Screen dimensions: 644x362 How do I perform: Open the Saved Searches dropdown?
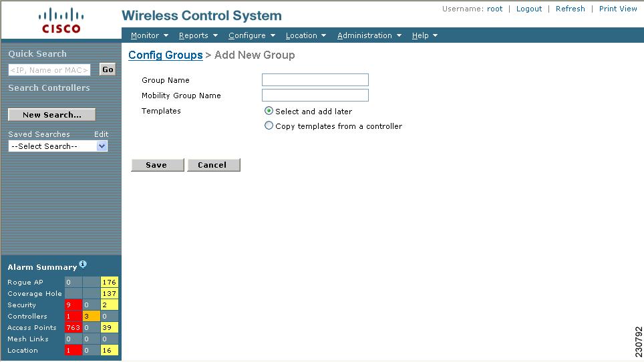pyautogui.click(x=58, y=146)
